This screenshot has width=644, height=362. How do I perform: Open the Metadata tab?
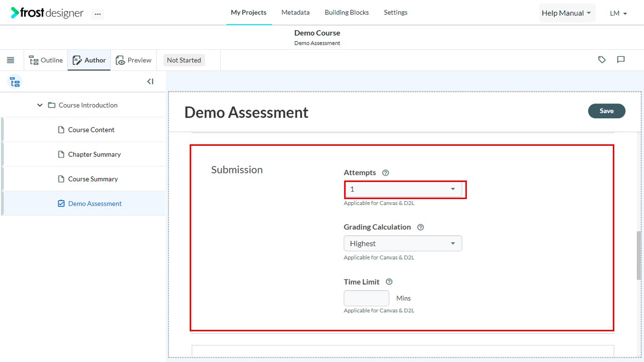pyautogui.click(x=295, y=13)
